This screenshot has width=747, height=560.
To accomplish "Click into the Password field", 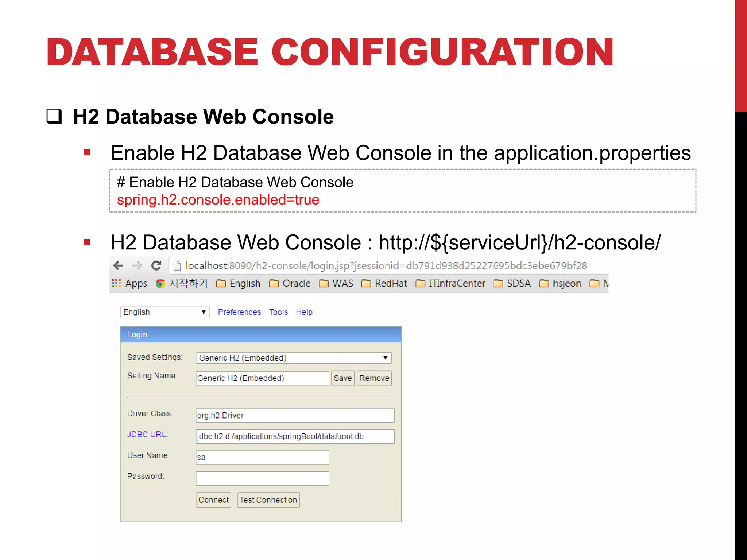I will point(262,478).
